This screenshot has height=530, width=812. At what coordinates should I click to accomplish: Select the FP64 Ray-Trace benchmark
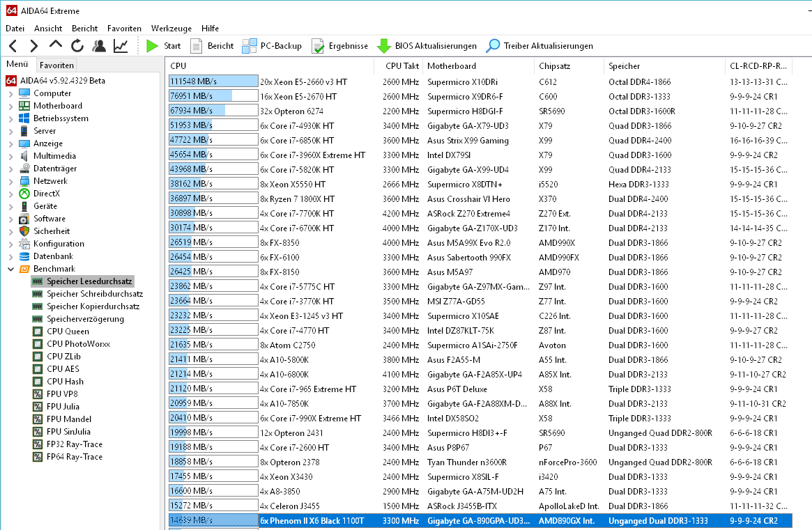(68, 457)
